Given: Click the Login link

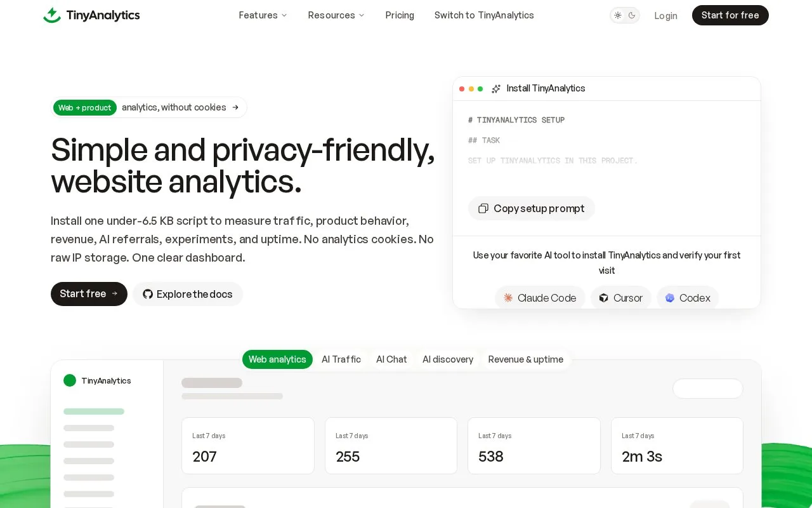Looking at the screenshot, I should (665, 16).
